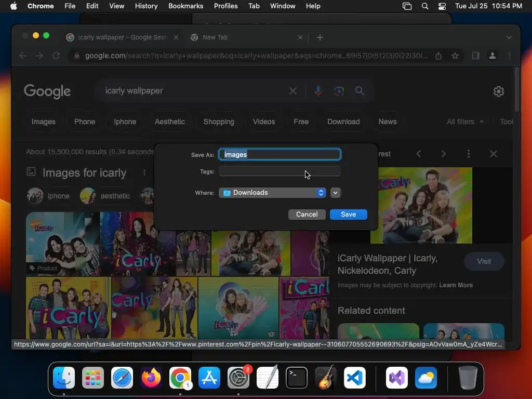Open the tab search dropdown arrow
The image size is (532, 399).
(509, 37)
